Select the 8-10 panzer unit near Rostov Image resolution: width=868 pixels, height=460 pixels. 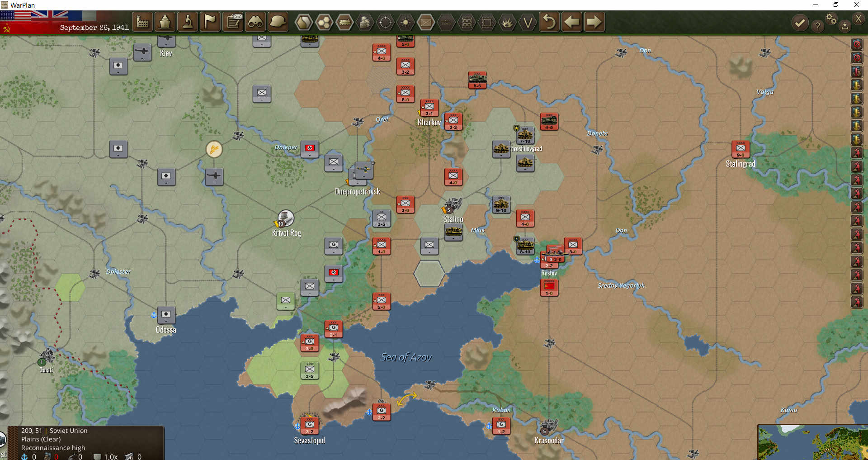525,246
